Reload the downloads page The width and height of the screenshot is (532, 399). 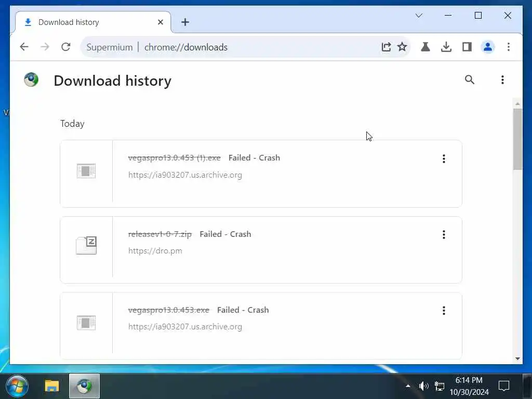(66, 47)
